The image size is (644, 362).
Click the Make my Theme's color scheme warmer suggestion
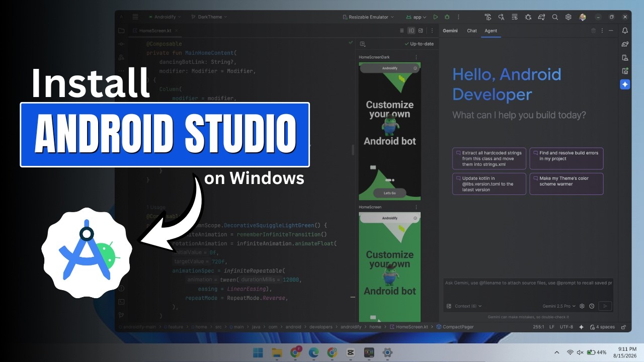coord(567,184)
